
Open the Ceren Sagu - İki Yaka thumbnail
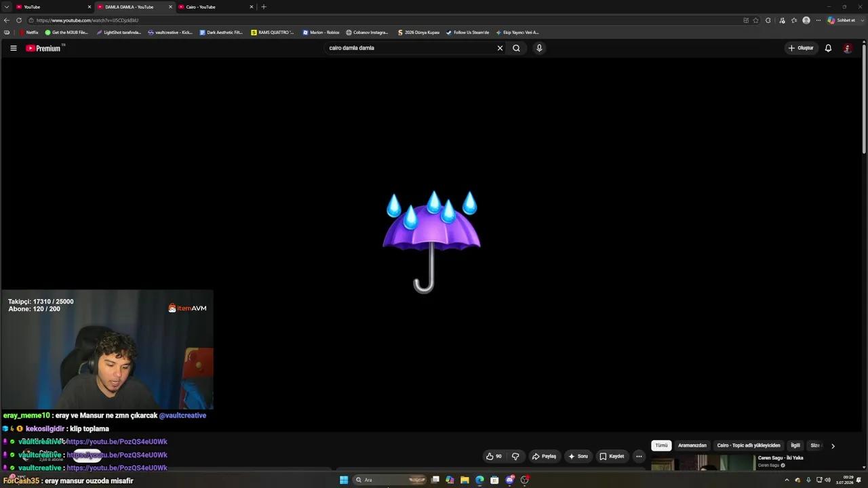703,462
